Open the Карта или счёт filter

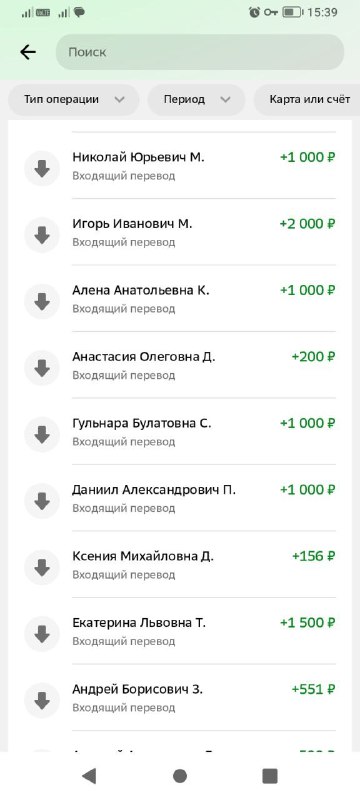point(307,99)
